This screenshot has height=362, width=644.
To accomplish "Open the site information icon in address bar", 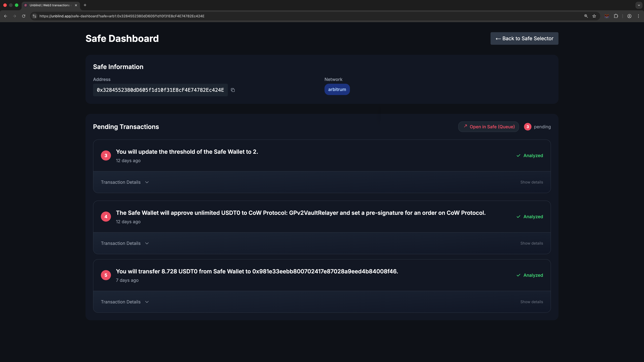I will (34, 16).
